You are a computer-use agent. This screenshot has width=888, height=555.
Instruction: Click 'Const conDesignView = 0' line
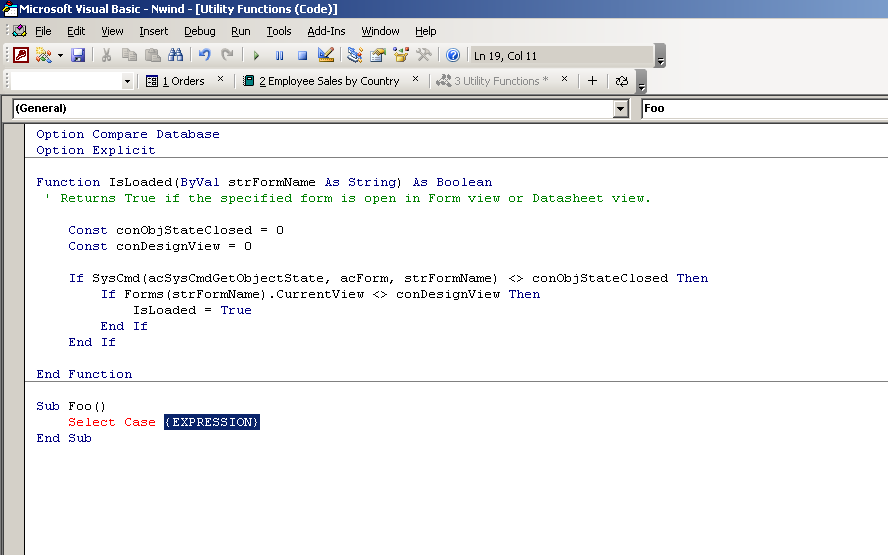(160, 246)
